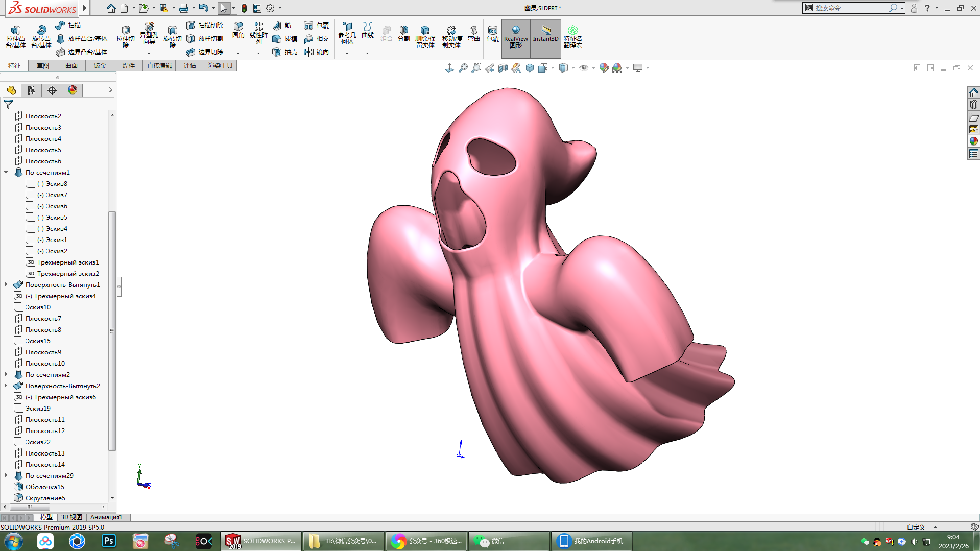Viewport: 980px width, 551px height.
Task: Open the Edit Appearance color ball icon
Action: [x=604, y=68]
